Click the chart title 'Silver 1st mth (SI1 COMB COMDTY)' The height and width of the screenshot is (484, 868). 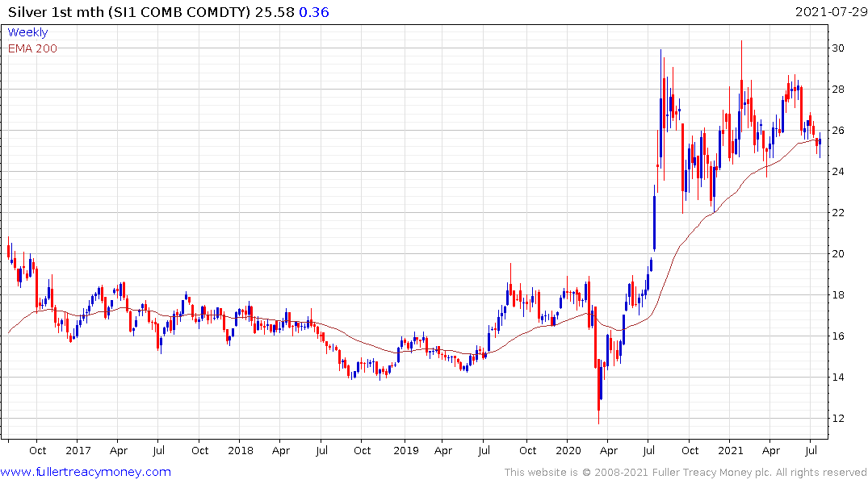[x=129, y=12]
